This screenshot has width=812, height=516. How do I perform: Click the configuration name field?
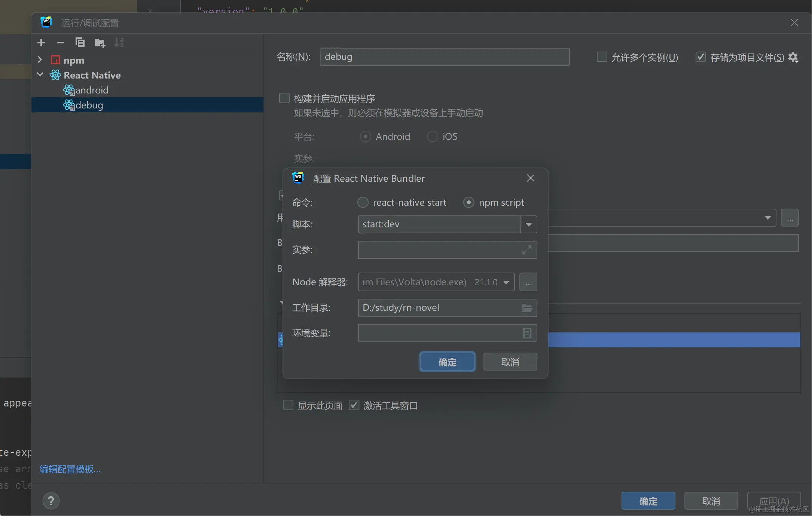click(445, 57)
